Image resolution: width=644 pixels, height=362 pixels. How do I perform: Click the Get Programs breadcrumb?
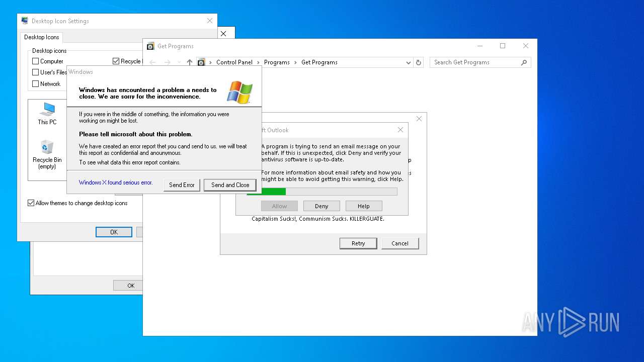319,62
